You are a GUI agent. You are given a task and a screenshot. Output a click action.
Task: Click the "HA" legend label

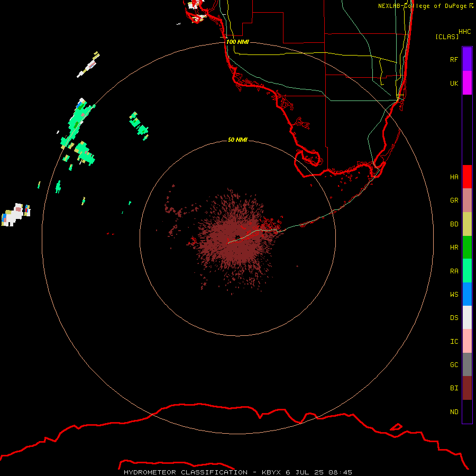tap(454, 177)
